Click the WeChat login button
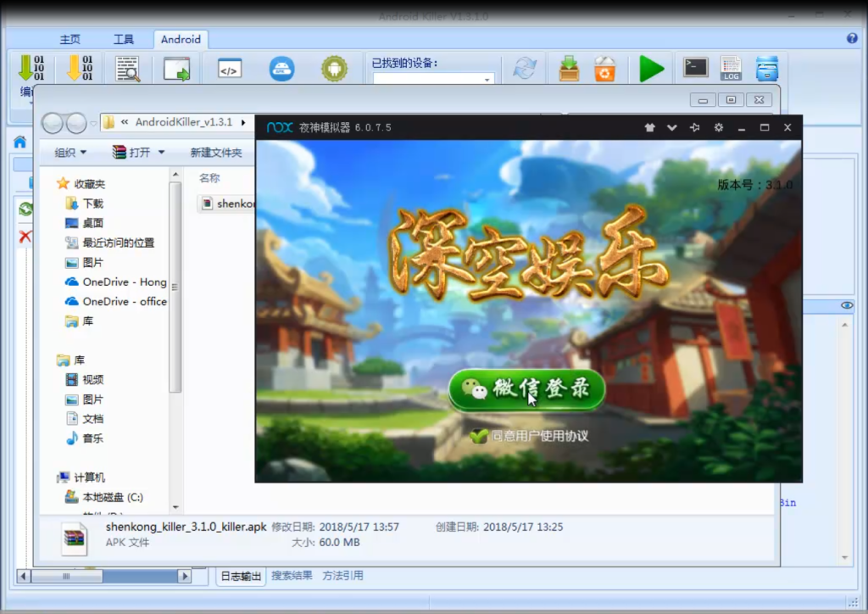868x614 pixels. pos(526,390)
